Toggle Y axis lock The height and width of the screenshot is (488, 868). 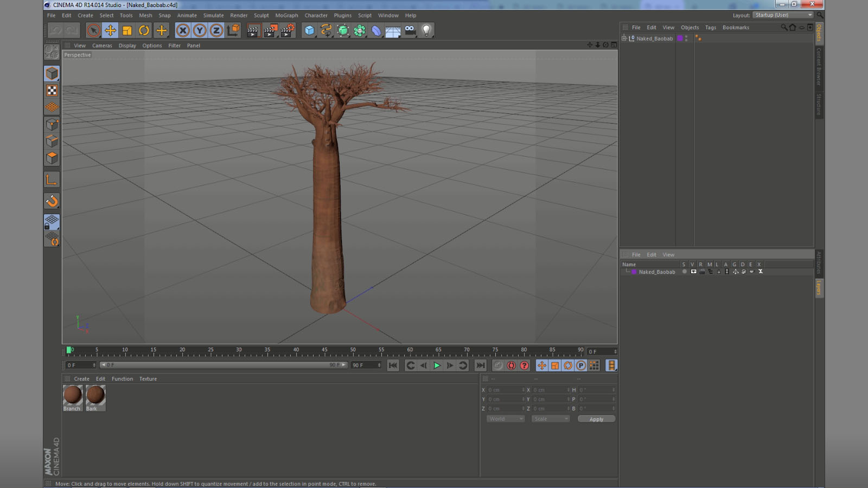point(200,30)
